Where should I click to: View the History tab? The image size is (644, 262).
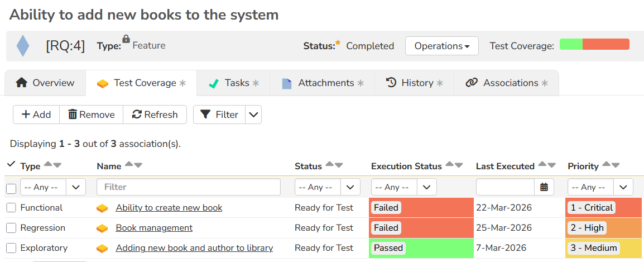pos(415,83)
